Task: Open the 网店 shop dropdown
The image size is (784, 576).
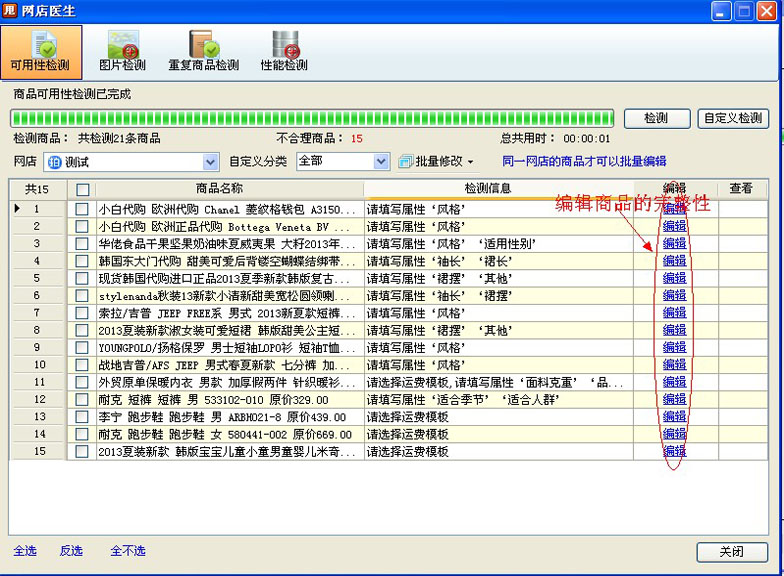Action: tap(210, 162)
